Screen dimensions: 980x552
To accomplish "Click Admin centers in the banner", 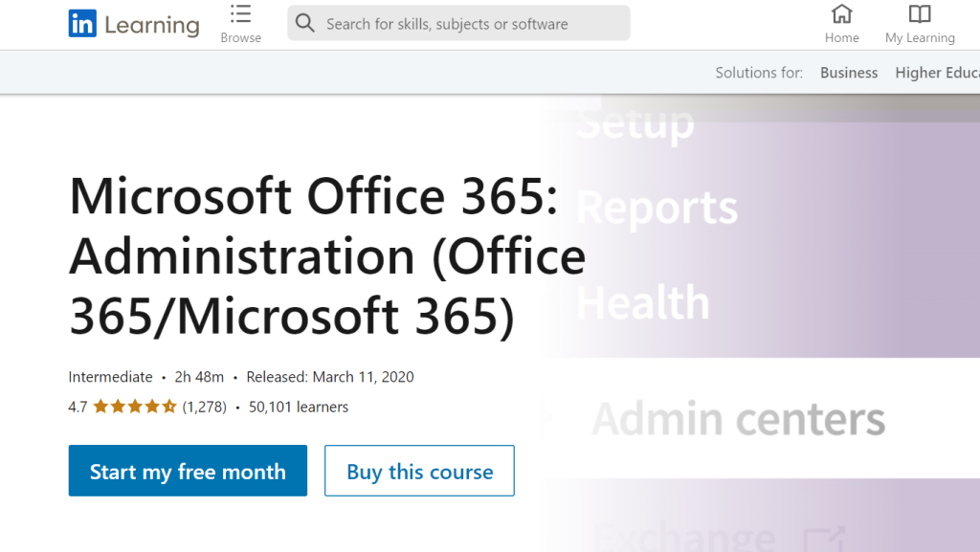I will [739, 418].
